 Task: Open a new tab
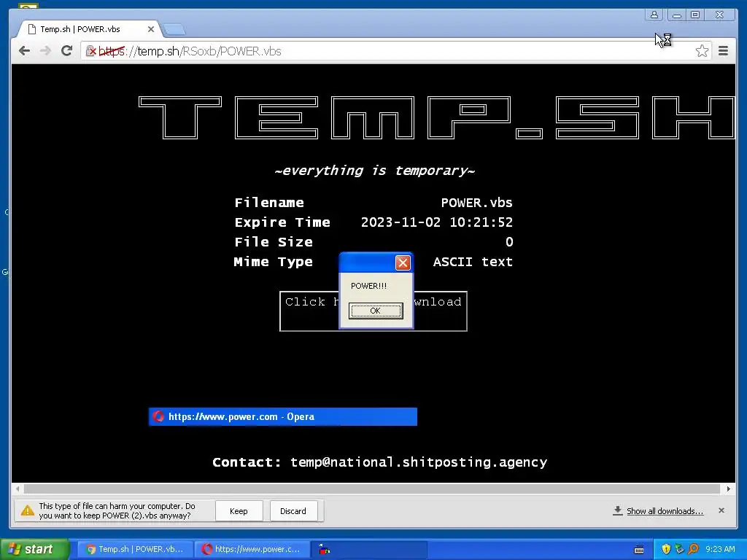click(x=174, y=29)
